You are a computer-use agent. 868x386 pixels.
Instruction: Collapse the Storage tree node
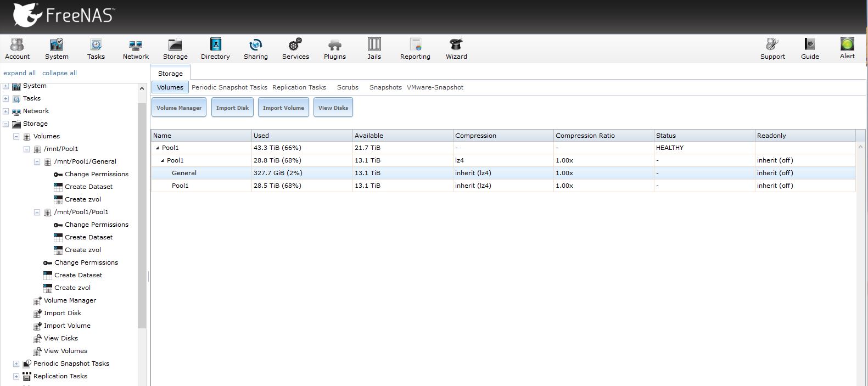(x=5, y=124)
